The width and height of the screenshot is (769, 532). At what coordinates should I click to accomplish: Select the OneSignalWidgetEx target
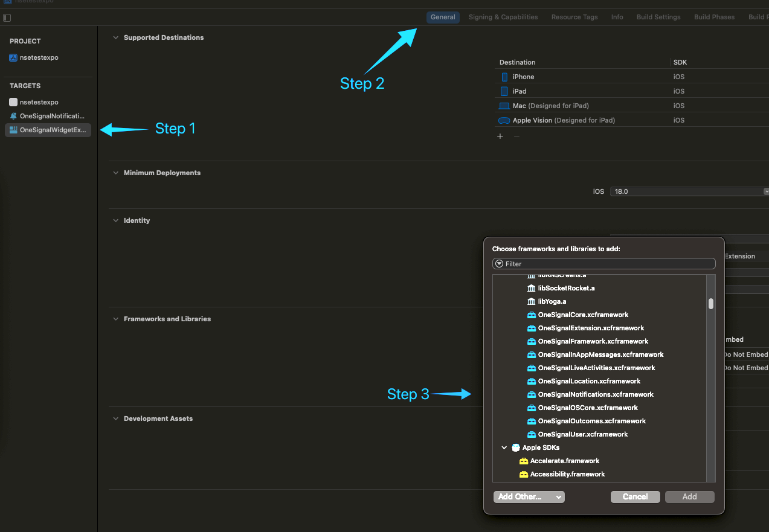[x=48, y=130]
